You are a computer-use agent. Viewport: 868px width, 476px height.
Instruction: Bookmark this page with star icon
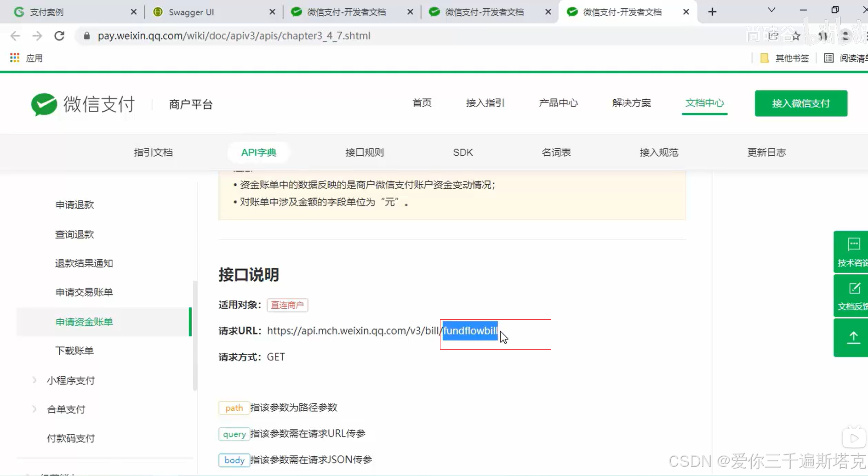tap(796, 36)
